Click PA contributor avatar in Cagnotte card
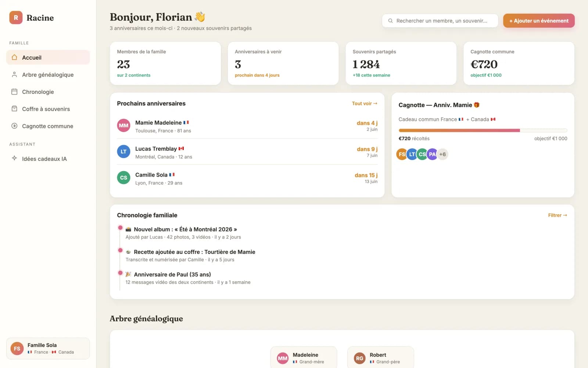 [x=432, y=154]
